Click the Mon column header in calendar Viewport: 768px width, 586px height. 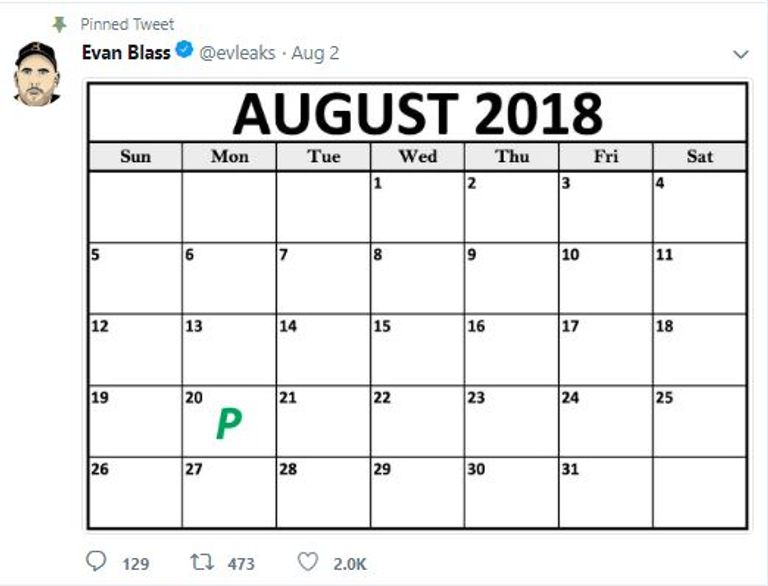(x=230, y=156)
